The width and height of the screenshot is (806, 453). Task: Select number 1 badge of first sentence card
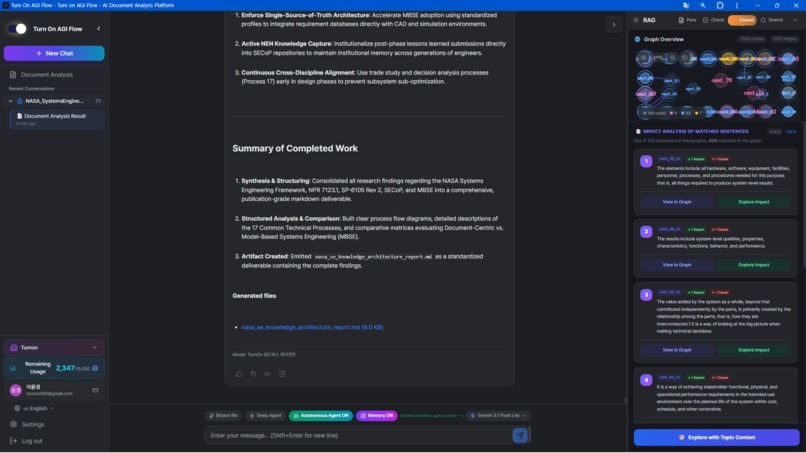[646, 161]
